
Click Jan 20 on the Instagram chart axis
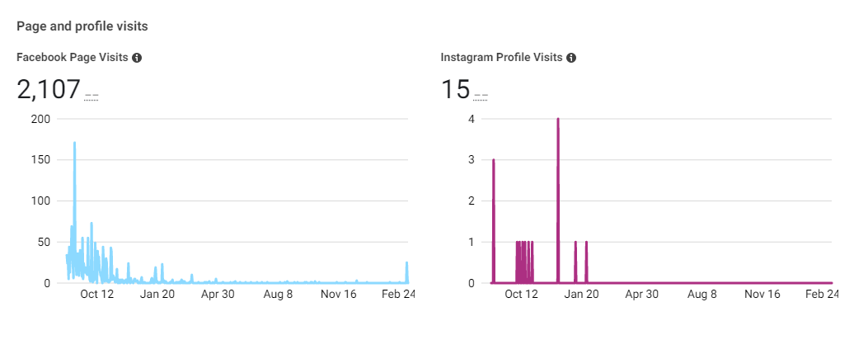pyautogui.click(x=581, y=294)
